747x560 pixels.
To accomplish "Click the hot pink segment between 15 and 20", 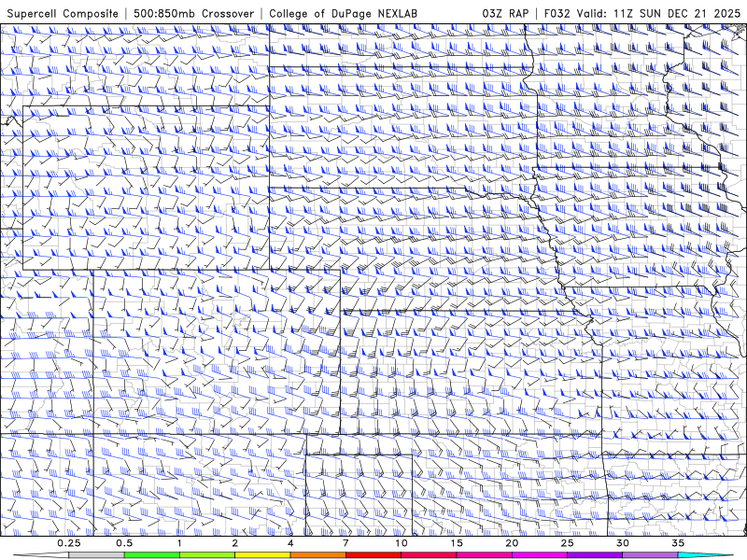I will [x=484, y=555].
